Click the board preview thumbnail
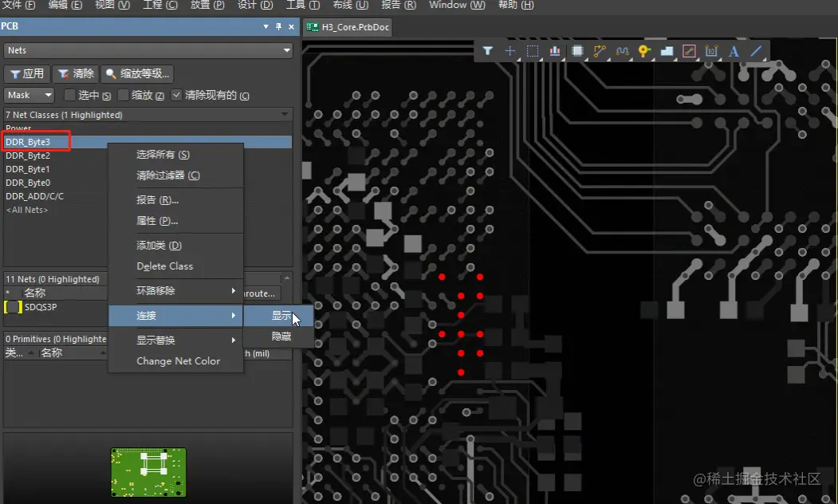838x504 pixels. [x=148, y=472]
